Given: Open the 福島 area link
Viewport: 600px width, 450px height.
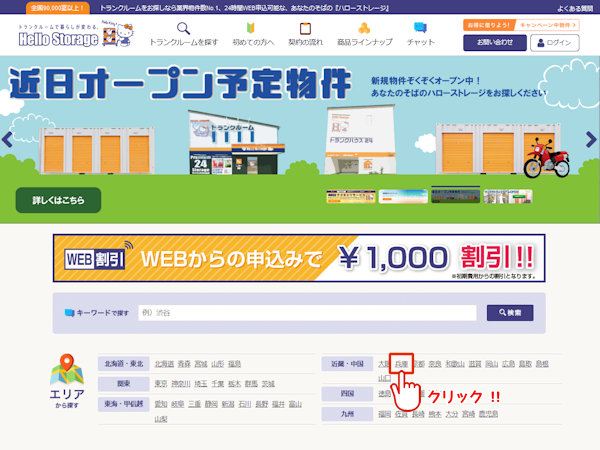Looking at the screenshot, I should [235, 364].
